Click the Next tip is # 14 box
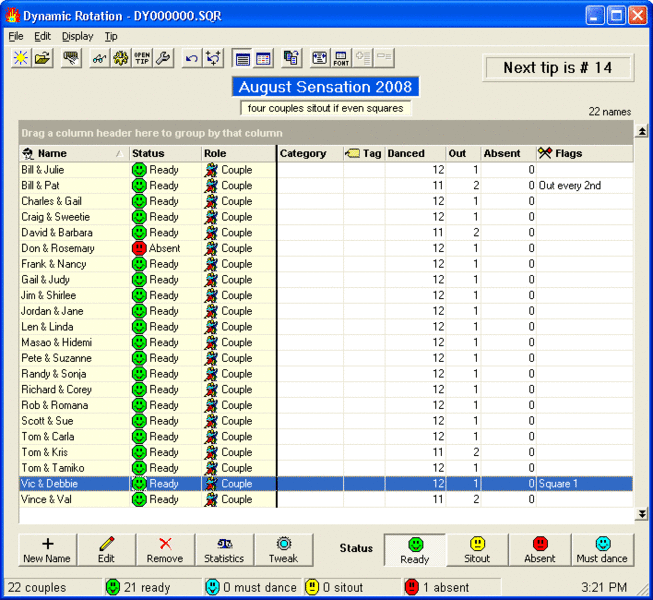This screenshot has width=653, height=600. point(559,68)
